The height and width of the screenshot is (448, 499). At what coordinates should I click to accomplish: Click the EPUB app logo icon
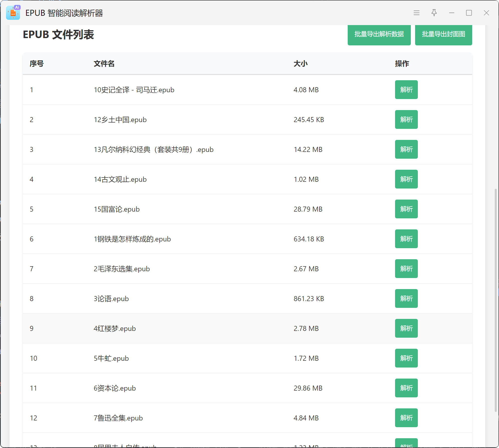coord(13,13)
